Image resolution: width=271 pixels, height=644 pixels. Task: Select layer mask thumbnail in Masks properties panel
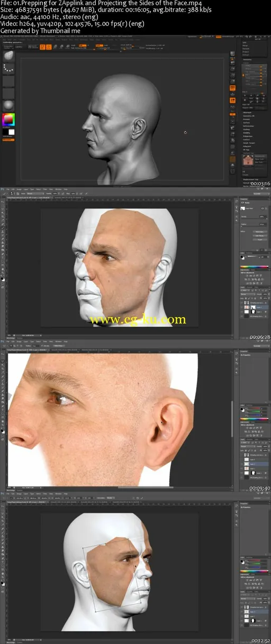point(243,208)
